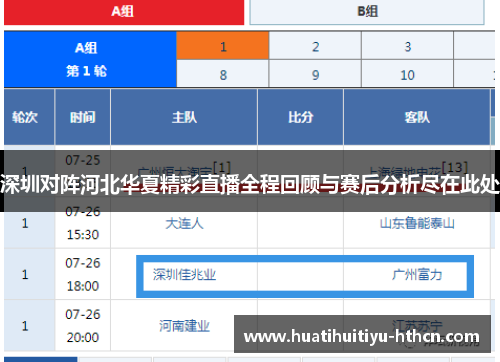Select round 2 in the round grid
The width and height of the screenshot is (500, 362).
(315, 46)
